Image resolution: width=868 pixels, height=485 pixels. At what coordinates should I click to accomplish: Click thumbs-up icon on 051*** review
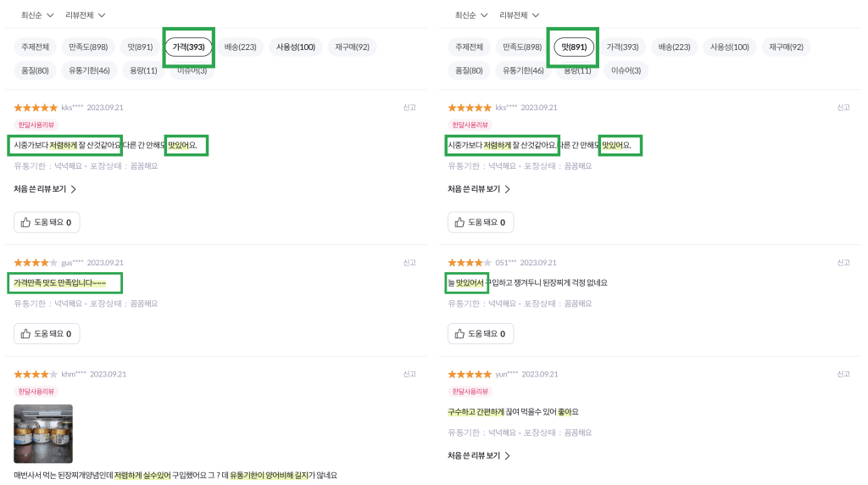[x=459, y=334]
